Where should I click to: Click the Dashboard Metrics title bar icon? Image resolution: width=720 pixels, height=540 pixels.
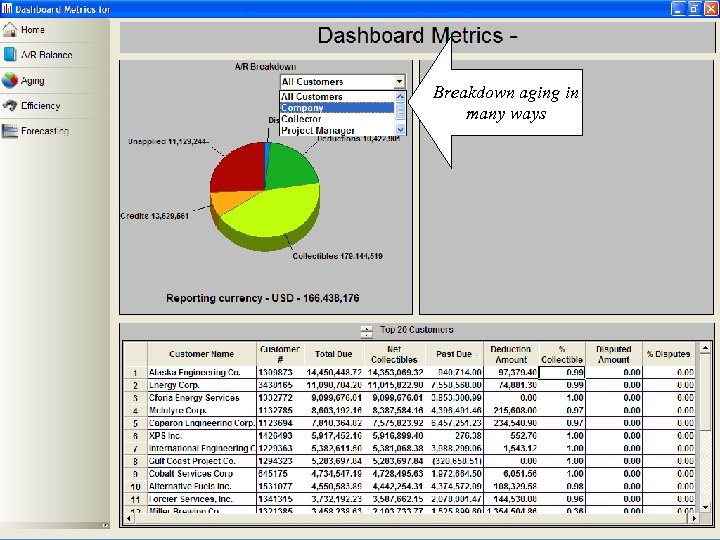[x=7, y=9]
